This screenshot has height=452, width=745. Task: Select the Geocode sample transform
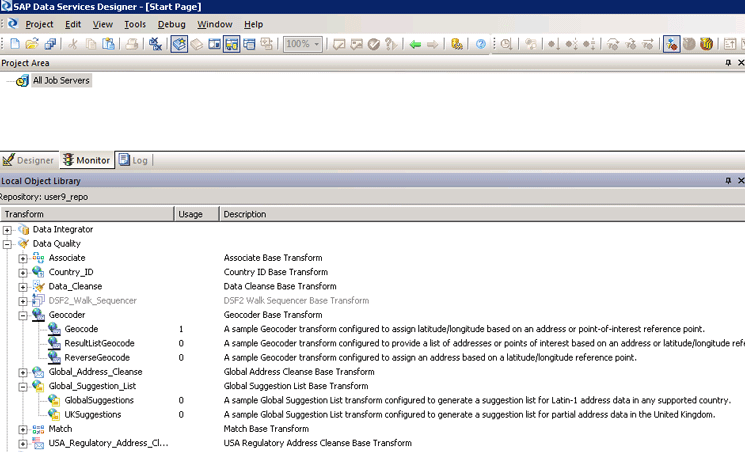[81, 329]
